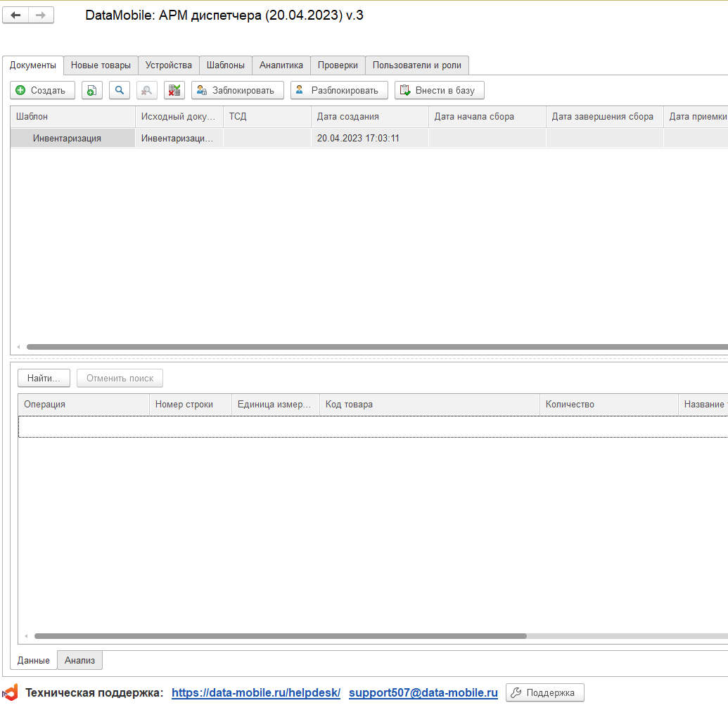This screenshot has height=710, width=728.
Task: Select the Инвентаризация document row
Action: 67,139
